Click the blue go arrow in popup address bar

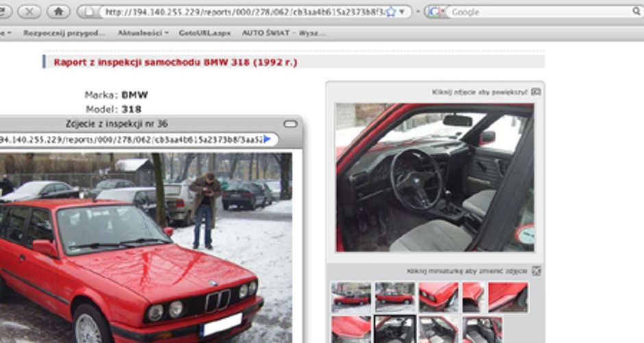267,139
